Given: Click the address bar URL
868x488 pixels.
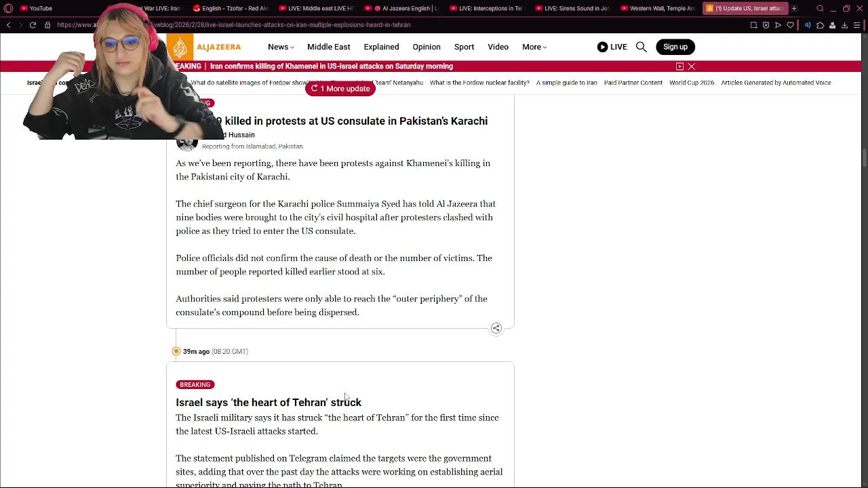Looking at the screenshot, I should click(x=234, y=25).
